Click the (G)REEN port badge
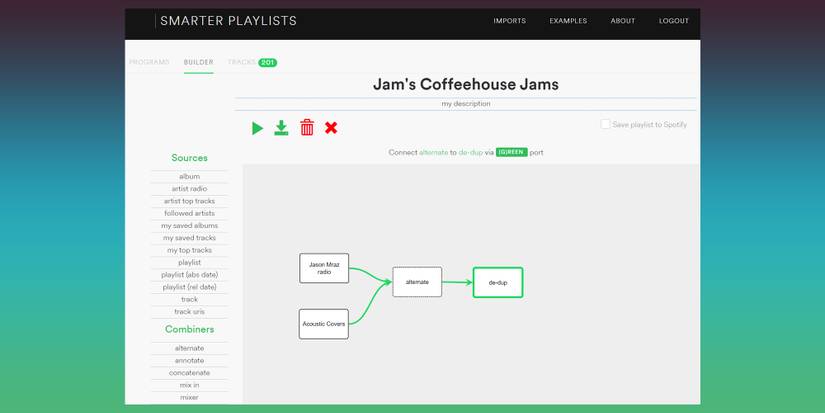The width and height of the screenshot is (825, 413). [511, 153]
